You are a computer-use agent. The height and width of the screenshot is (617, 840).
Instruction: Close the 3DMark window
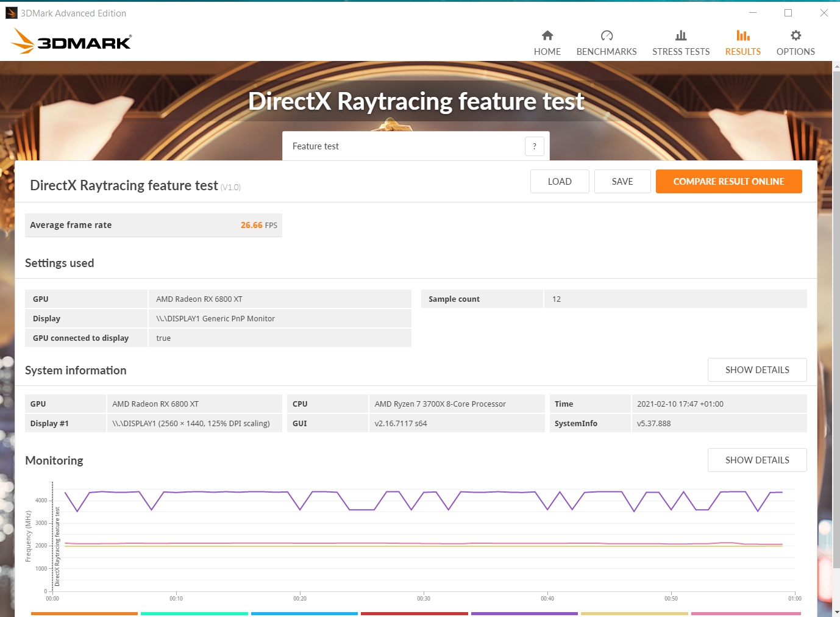coord(824,13)
